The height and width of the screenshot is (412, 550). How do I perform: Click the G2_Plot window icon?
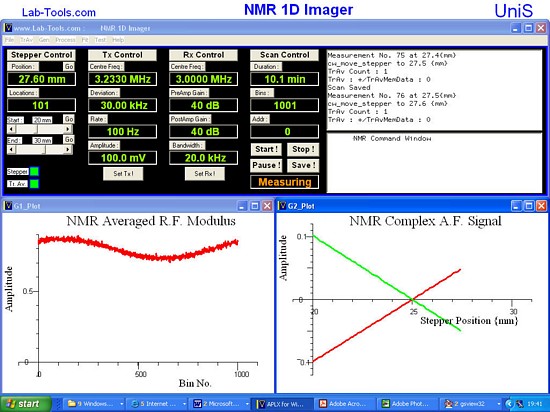coord(282,206)
